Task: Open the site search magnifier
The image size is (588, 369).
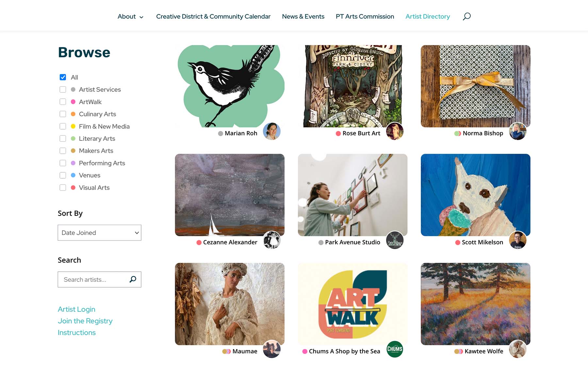Action: 466,16
